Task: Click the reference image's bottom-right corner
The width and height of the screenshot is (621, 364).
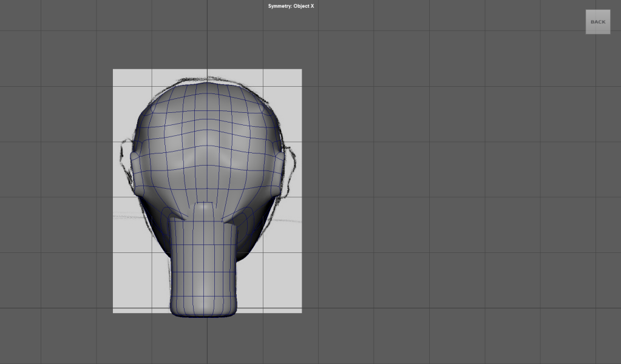Action: point(300,312)
